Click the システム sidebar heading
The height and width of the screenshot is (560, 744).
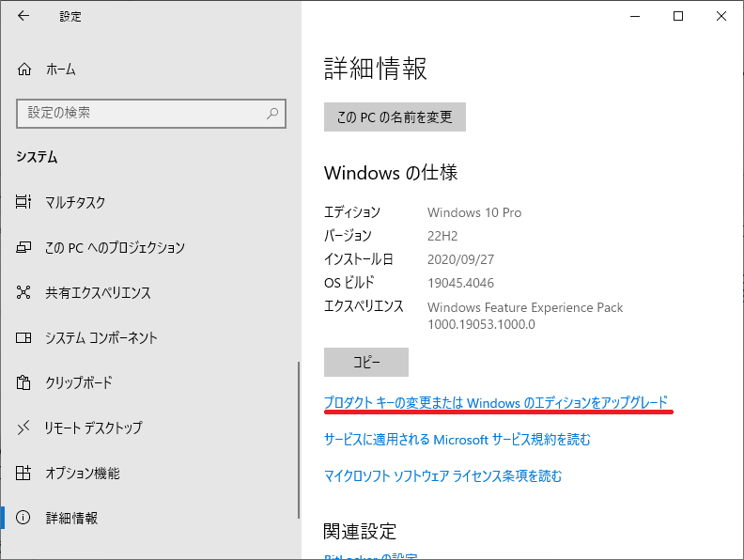(x=37, y=157)
